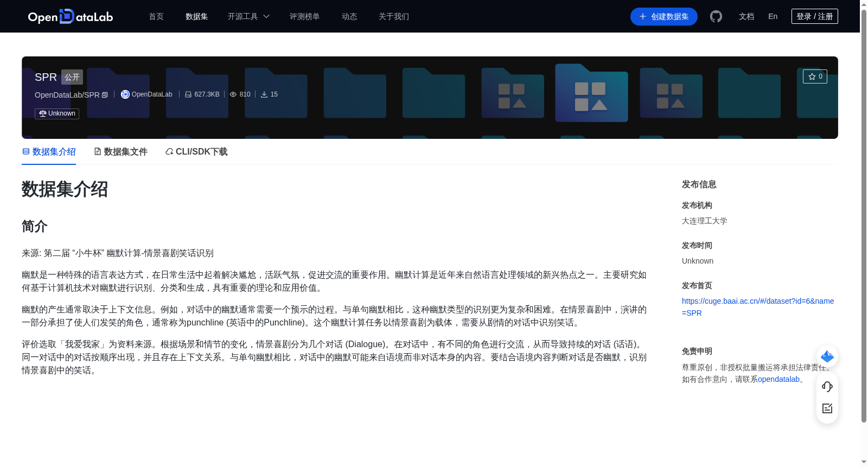Click the OpenDataLab owner name link
The height and width of the screenshot is (467, 868).
click(152, 94)
